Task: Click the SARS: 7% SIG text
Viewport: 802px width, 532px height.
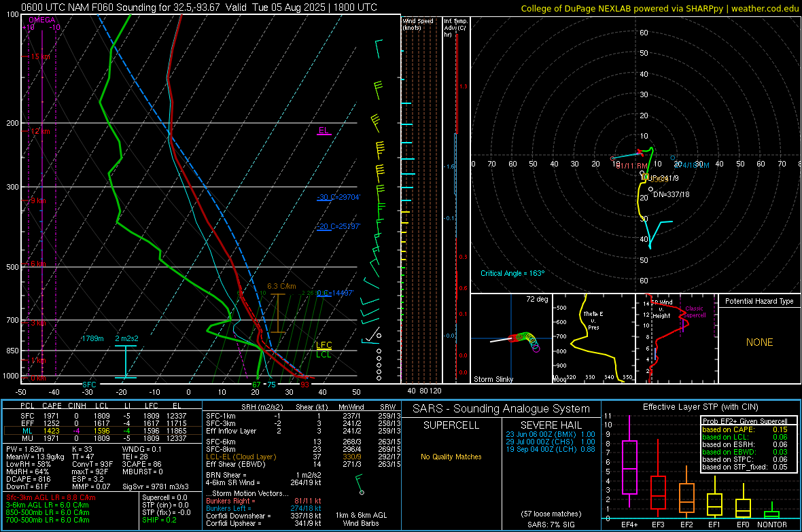Action: (x=551, y=525)
